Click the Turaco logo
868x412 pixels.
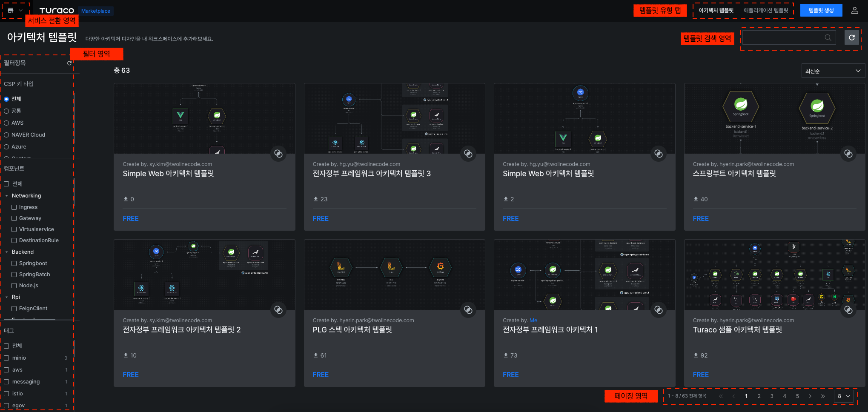tap(57, 11)
